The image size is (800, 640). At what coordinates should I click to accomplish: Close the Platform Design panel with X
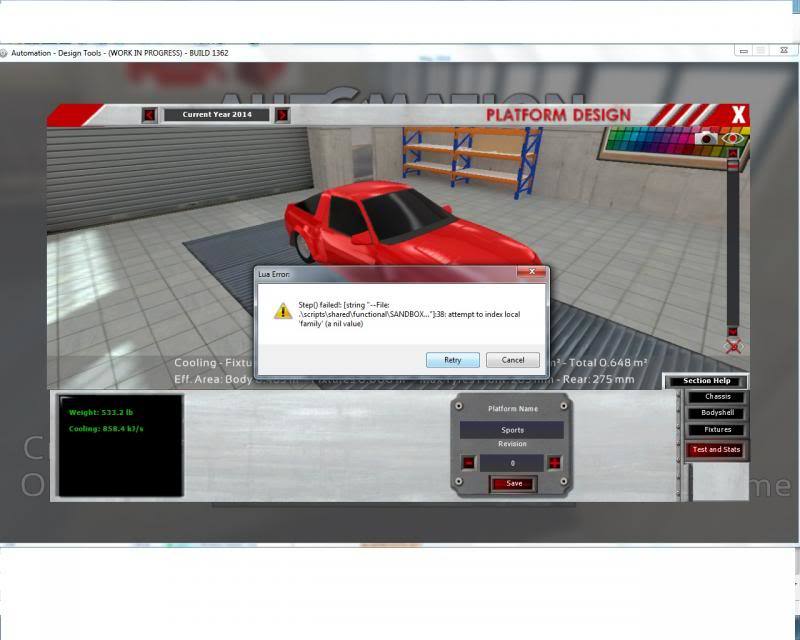(739, 115)
